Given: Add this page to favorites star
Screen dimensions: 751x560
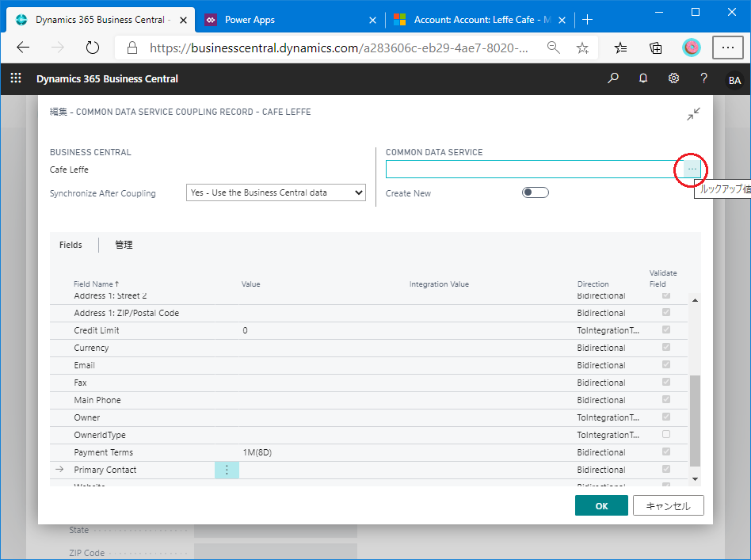Looking at the screenshot, I should [x=582, y=48].
